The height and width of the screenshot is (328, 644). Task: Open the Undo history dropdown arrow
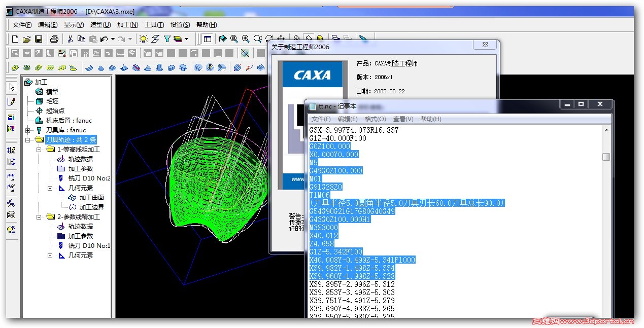pyautogui.click(x=112, y=39)
